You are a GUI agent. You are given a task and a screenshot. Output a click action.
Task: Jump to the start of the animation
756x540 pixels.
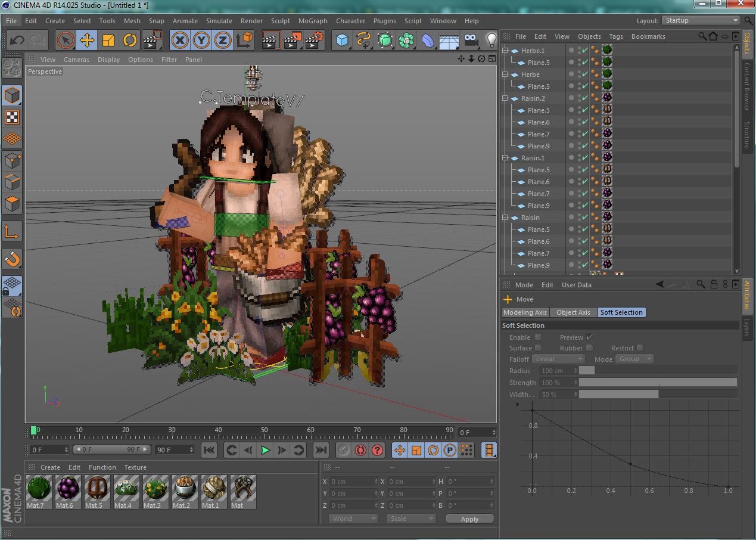[209, 450]
